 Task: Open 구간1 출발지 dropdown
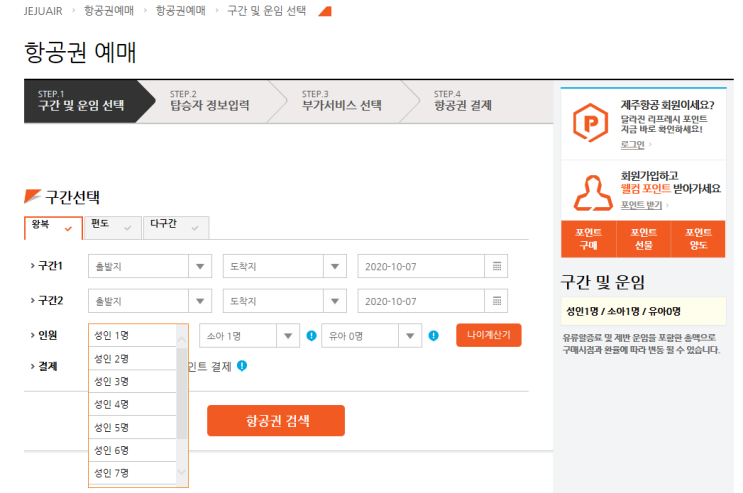pyautogui.click(x=150, y=266)
